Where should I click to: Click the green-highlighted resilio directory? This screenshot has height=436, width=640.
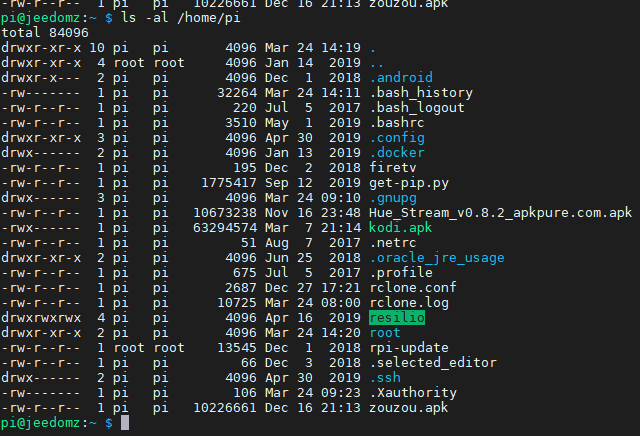tap(397, 318)
